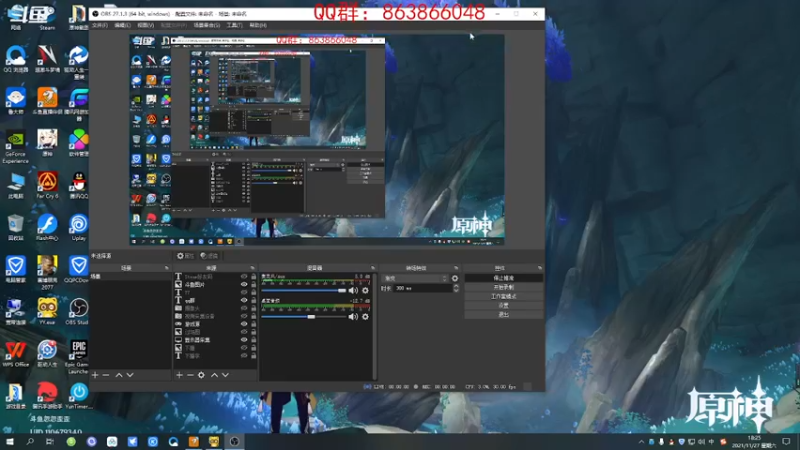800x450 pixels.
Task: Move source down in the Sources panel
Action: point(226,375)
